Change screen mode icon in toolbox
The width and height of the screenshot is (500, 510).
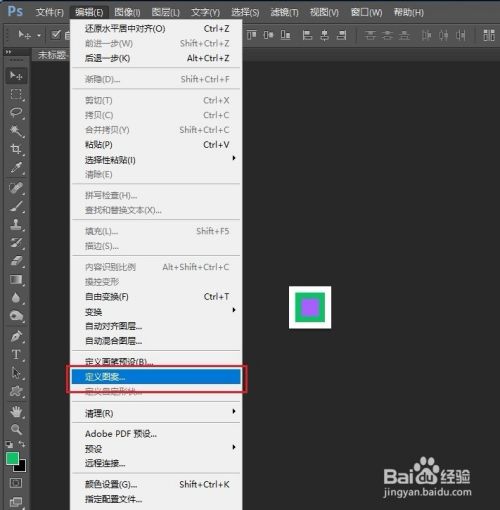coord(16,502)
